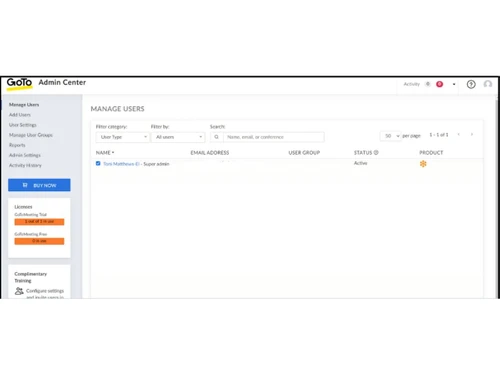
Task: Open Admin Settings in the sidebar
Action: pos(25,155)
